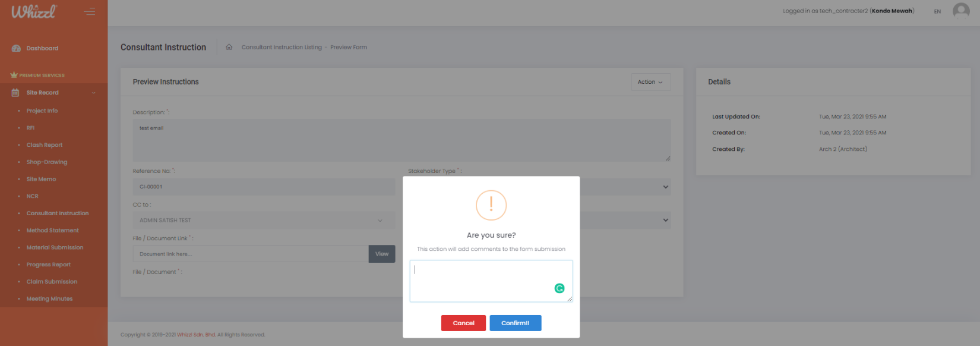Click the Site Record calendar icon

15,93
